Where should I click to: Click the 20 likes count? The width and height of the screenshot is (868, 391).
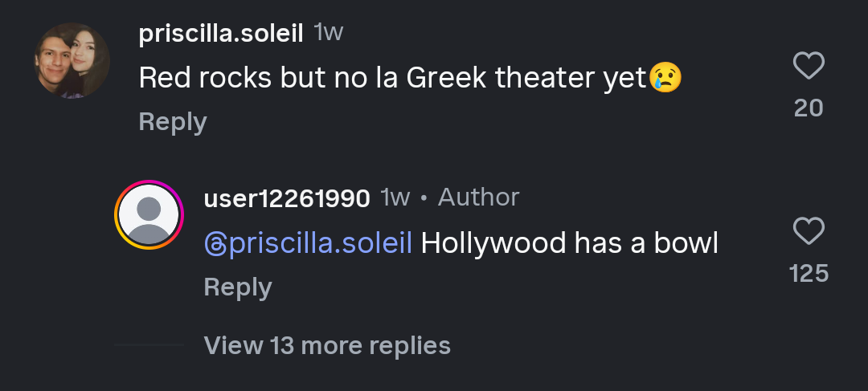pyautogui.click(x=809, y=108)
